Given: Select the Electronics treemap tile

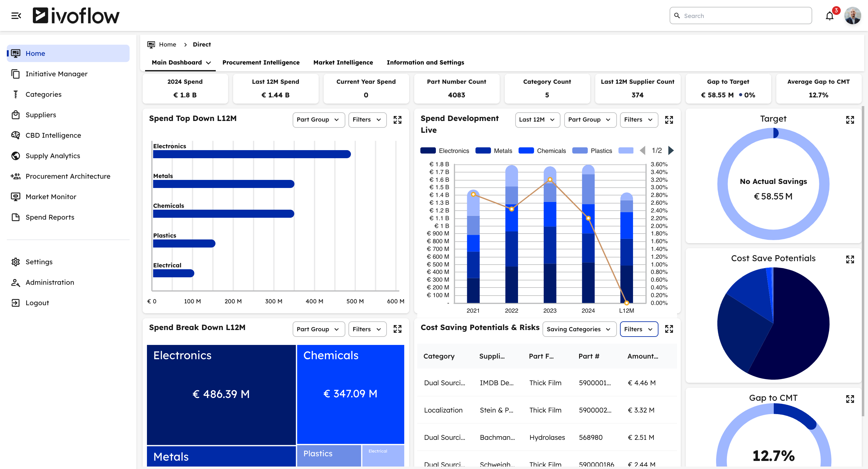Looking at the screenshot, I should click(221, 395).
